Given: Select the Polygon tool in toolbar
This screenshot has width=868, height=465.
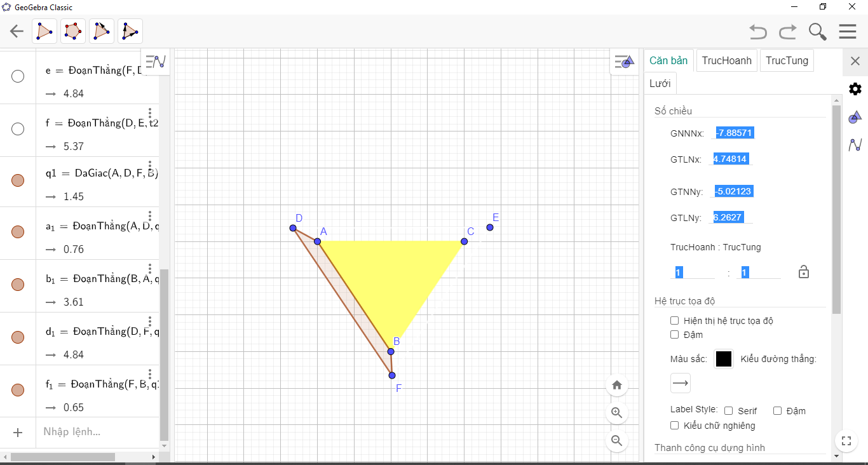Looking at the screenshot, I should (x=44, y=31).
